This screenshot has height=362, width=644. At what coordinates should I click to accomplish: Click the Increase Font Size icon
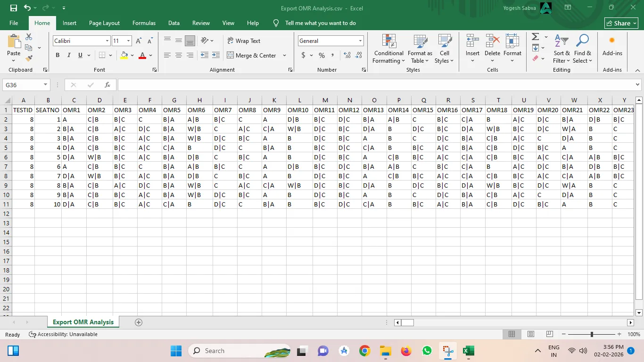tap(138, 41)
